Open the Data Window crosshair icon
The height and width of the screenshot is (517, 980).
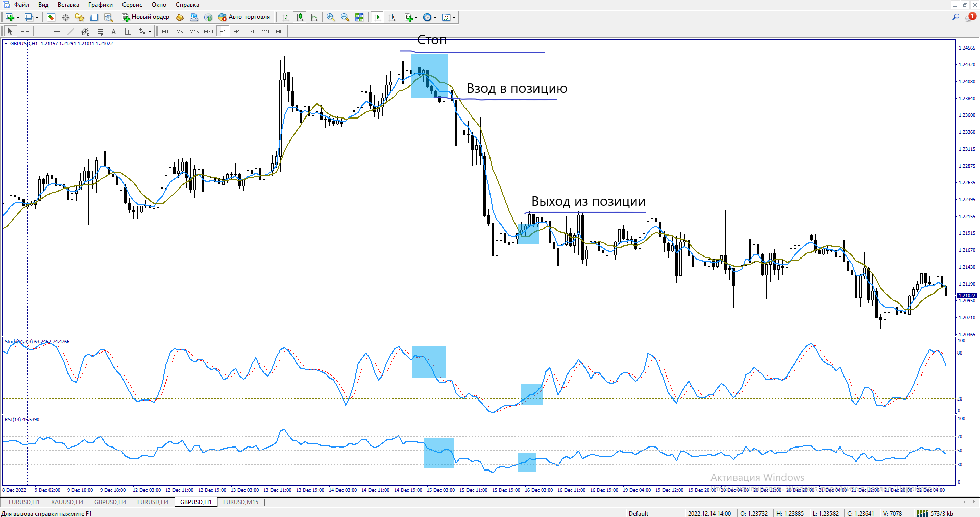click(x=65, y=17)
